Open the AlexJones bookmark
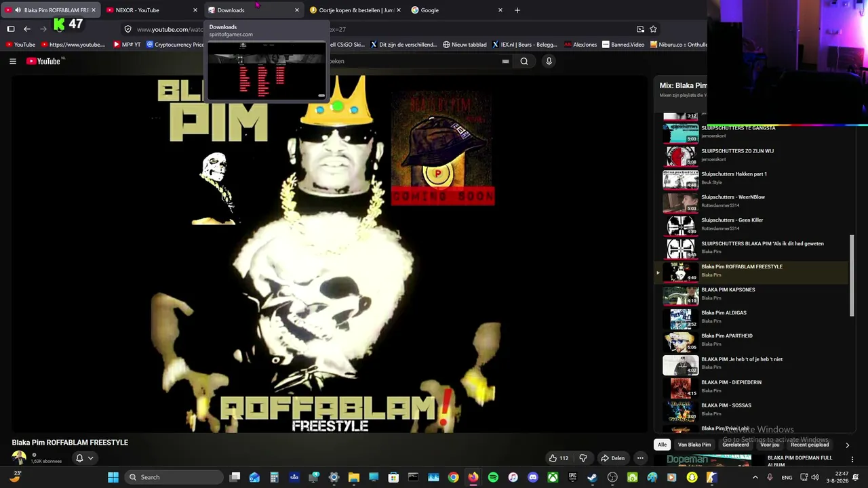This screenshot has height=488, width=868. 580,45
